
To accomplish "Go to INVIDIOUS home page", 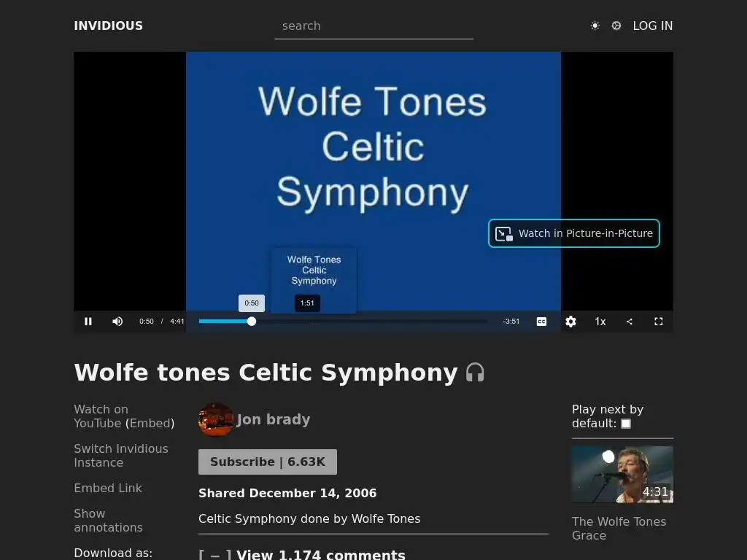I will [108, 26].
